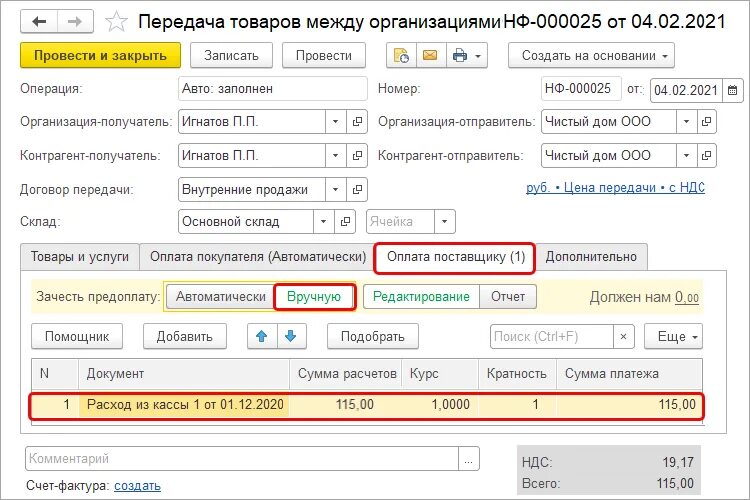
Task: Open Создать на основании menu
Action: click(x=591, y=56)
